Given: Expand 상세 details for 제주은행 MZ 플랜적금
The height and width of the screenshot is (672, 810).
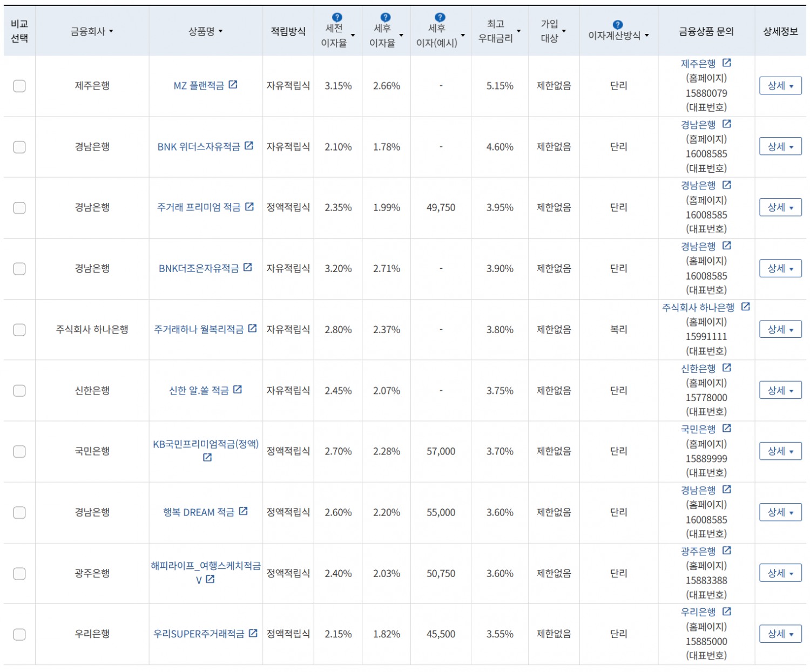Looking at the screenshot, I should [x=780, y=85].
